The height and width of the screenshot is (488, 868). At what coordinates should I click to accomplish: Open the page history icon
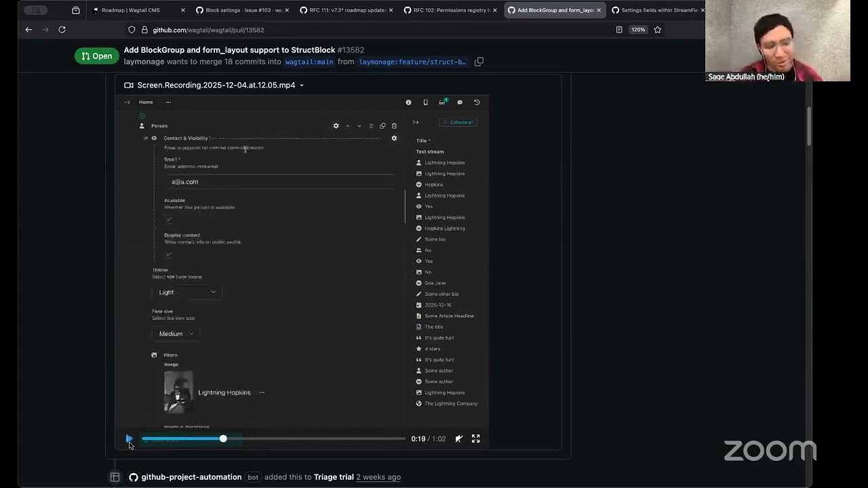477,102
